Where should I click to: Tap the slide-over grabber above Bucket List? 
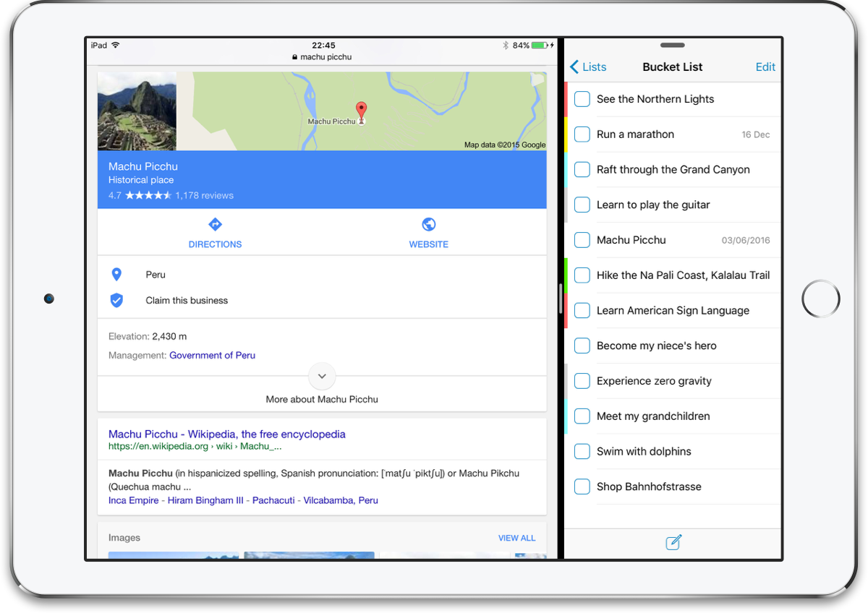pos(673,46)
